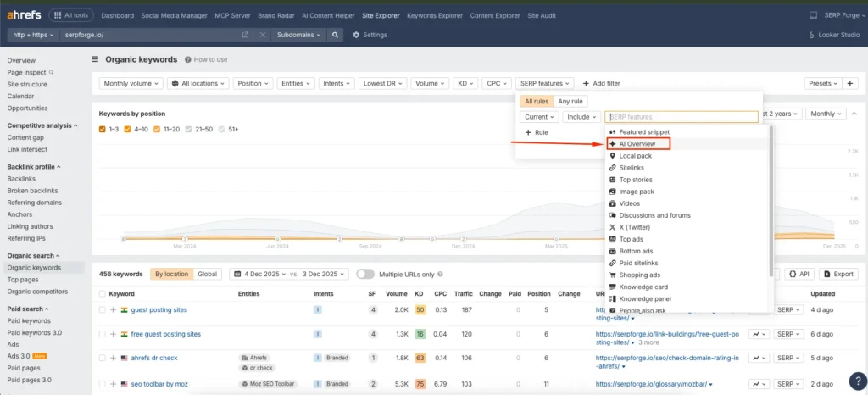This screenshot has width=868, height=395.
Task: Open the Settings gear icon
Action: tap(355, 35)
